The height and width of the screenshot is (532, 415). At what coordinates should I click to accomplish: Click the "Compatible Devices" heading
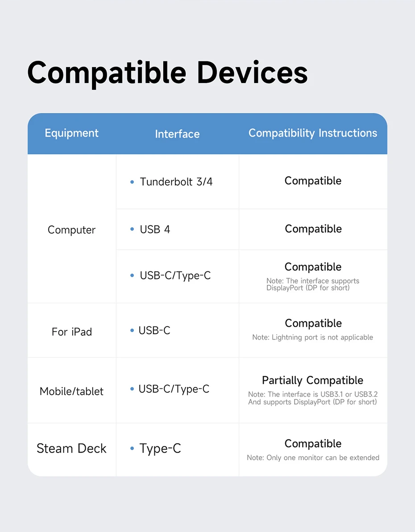pyautogui.click(x=167, y=73)
